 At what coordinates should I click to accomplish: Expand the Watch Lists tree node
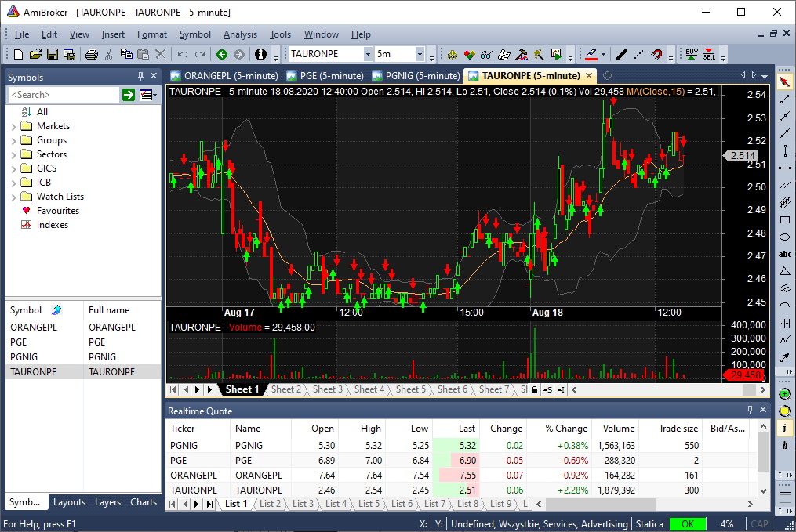pos(13,197)
